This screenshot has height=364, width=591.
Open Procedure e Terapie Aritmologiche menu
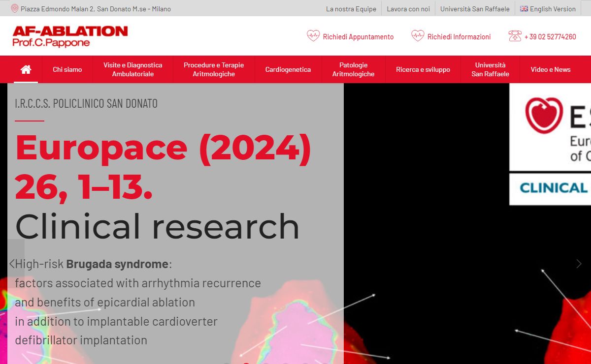coord(214,69)
